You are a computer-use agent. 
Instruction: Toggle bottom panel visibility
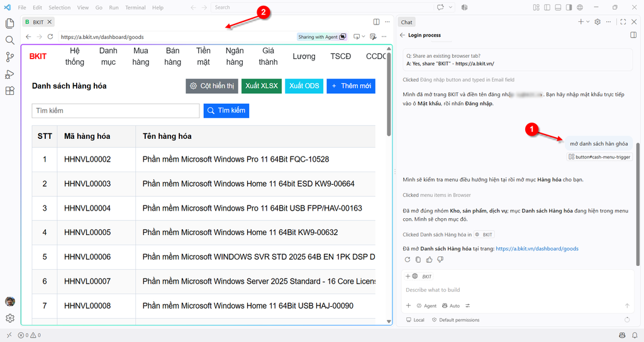tap(558, 7)
